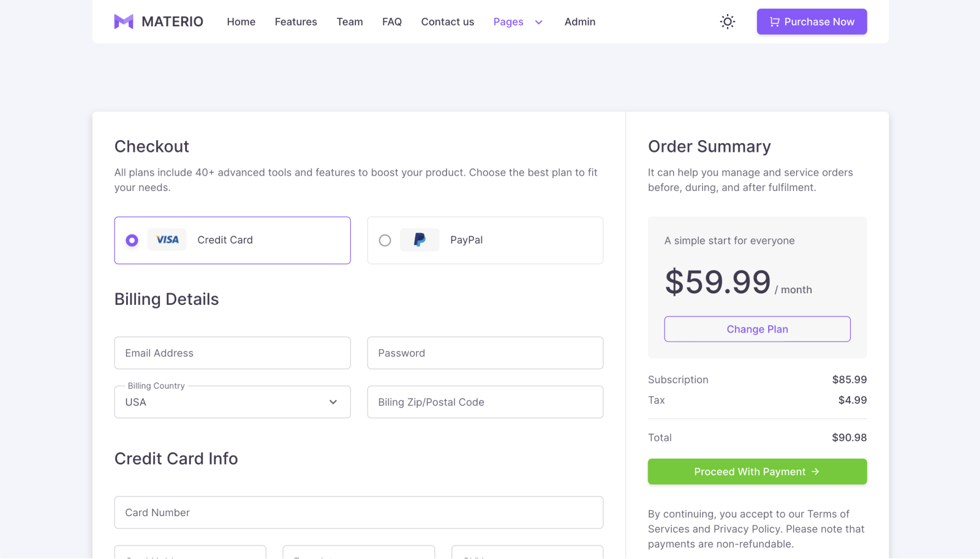Click the arrow icon in Proceed With Payment

(815, 472)
